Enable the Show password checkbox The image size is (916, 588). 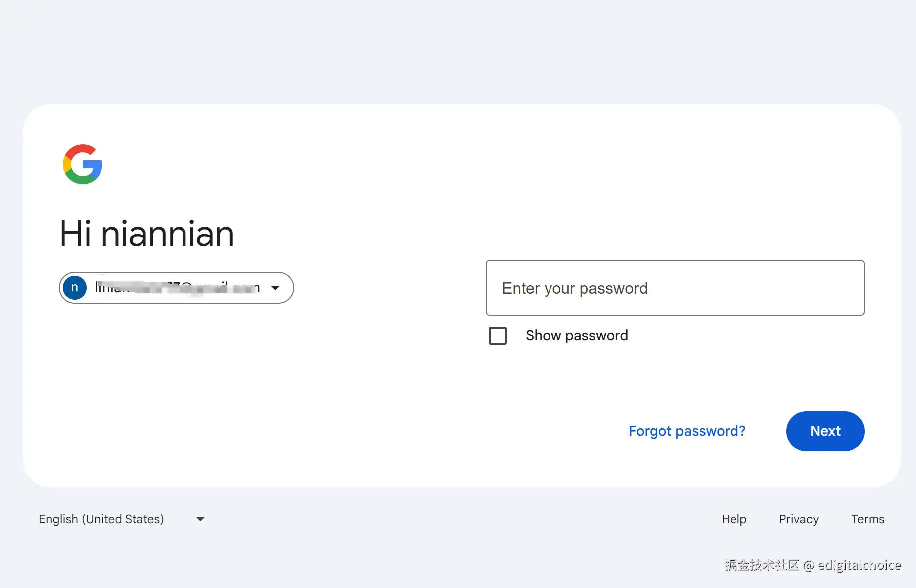(x=498, y=336)
